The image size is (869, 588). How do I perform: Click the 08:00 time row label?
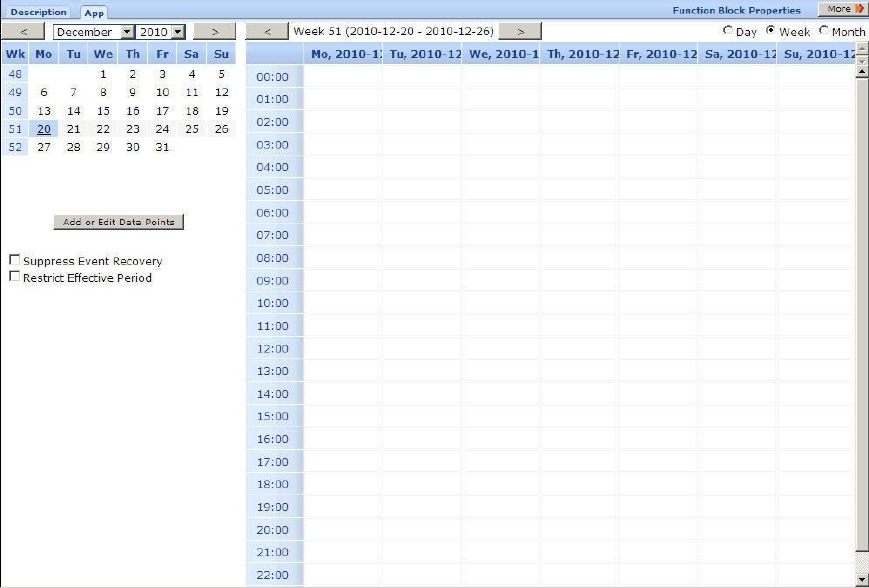tap(274, 258)
